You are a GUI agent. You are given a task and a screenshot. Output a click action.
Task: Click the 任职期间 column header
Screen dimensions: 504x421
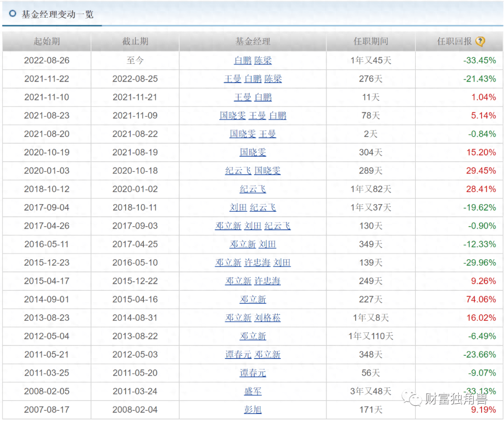[371, 41]
